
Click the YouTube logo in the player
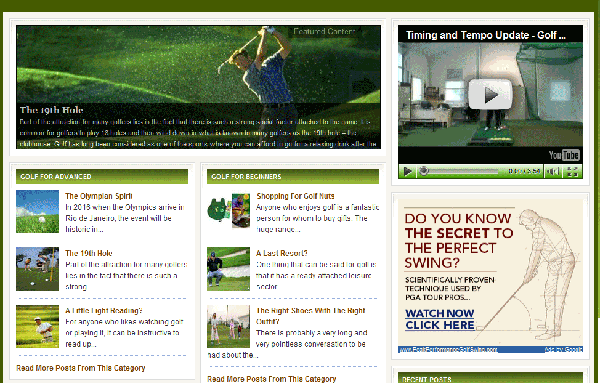(x=564, y=155)
